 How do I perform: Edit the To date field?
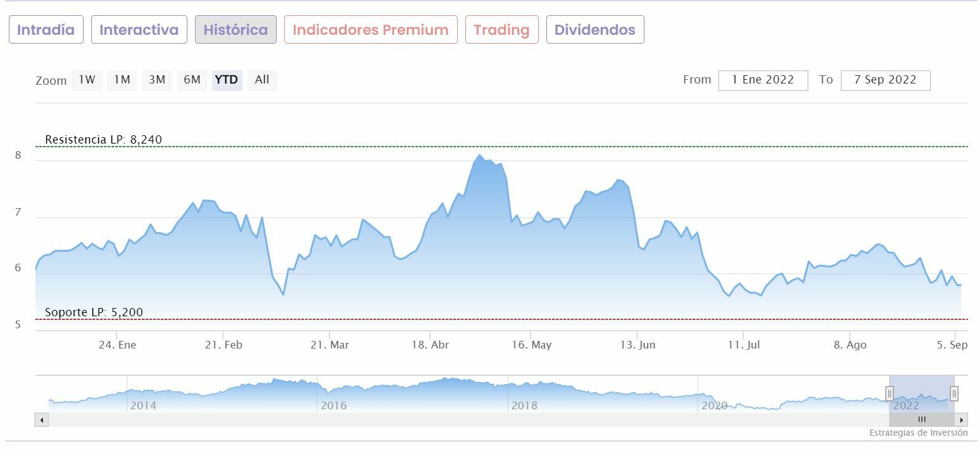click(x=885, y=80)
